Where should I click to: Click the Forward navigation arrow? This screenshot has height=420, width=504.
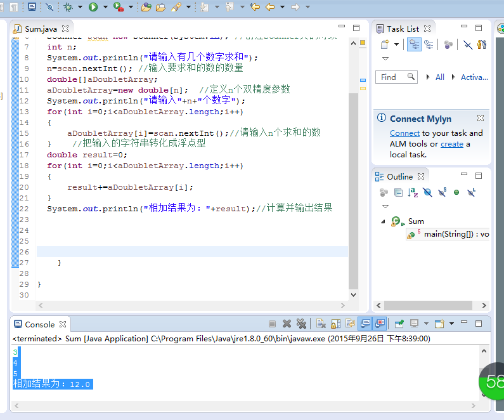click(x=295, y=7)
